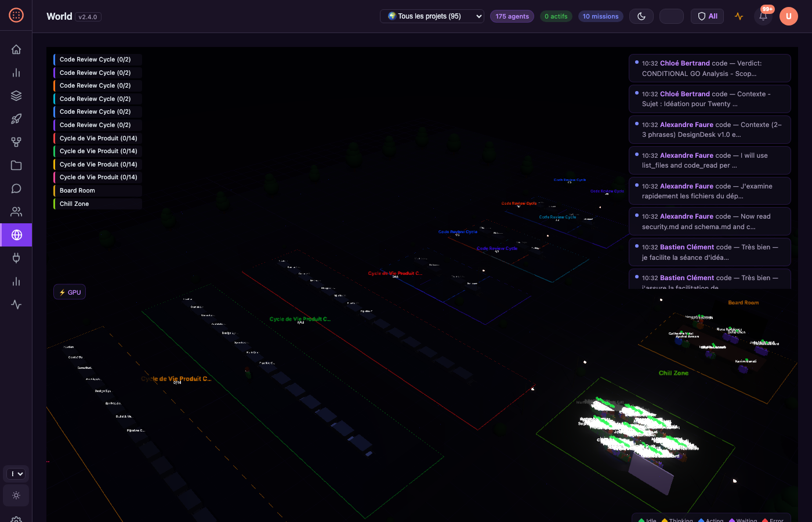
Task: Open the users team icon in sidebar
Action: click(16, 212)
